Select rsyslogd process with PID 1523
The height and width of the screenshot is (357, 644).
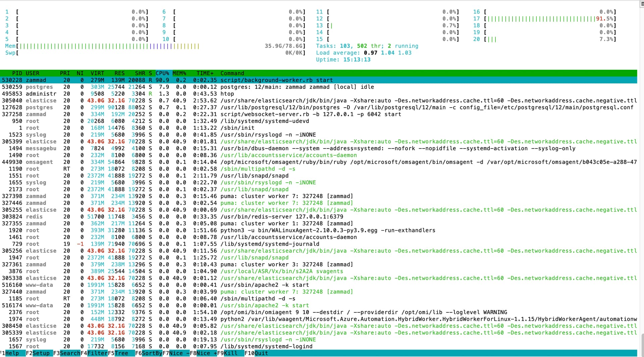pyautogui.click(x=319, y=135)
